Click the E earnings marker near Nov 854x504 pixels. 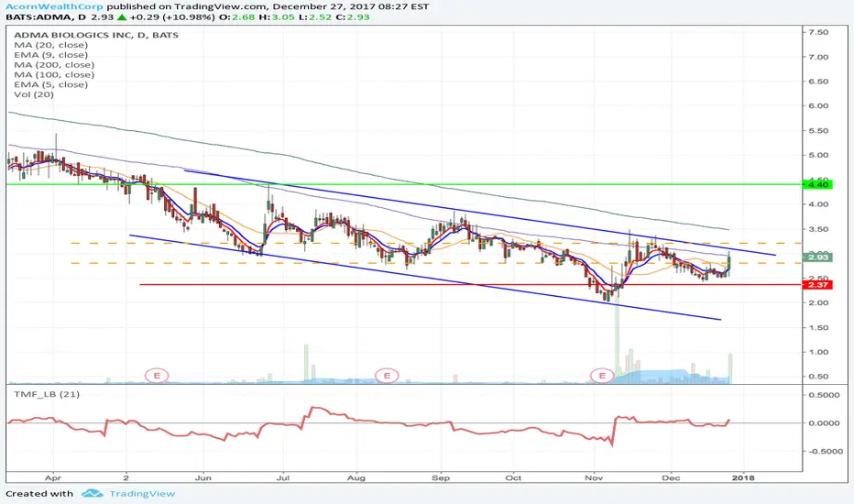602,376
